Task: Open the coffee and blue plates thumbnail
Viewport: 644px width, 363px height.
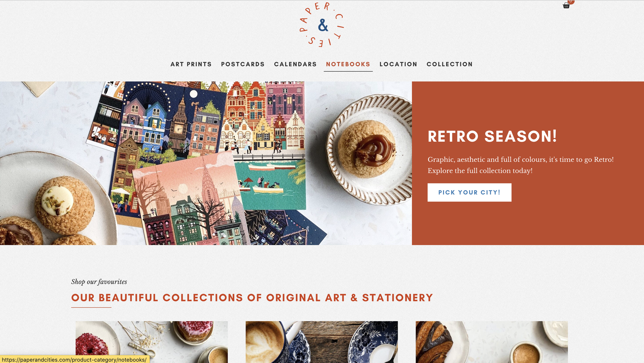Action: (x=321, y=342)
